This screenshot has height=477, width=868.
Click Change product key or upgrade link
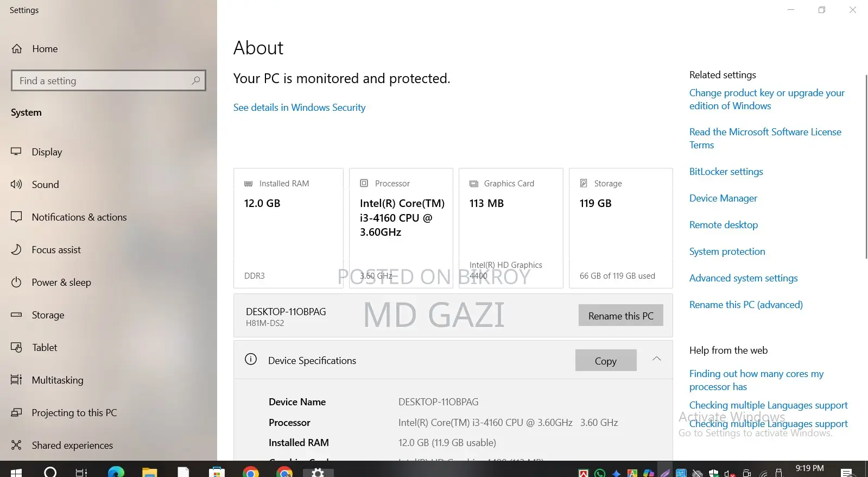pos(767,99)
